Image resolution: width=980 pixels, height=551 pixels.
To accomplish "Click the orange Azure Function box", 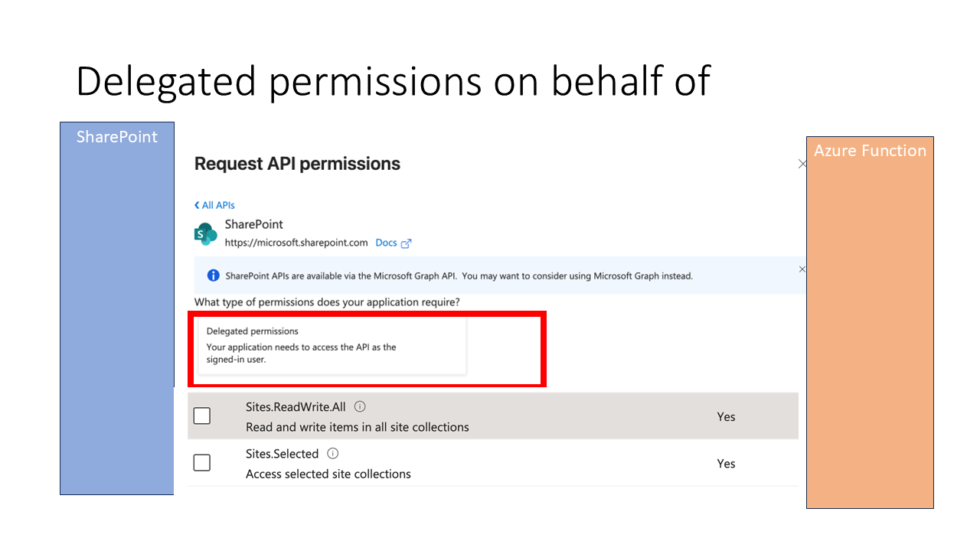I will click(x=870, y=322).
